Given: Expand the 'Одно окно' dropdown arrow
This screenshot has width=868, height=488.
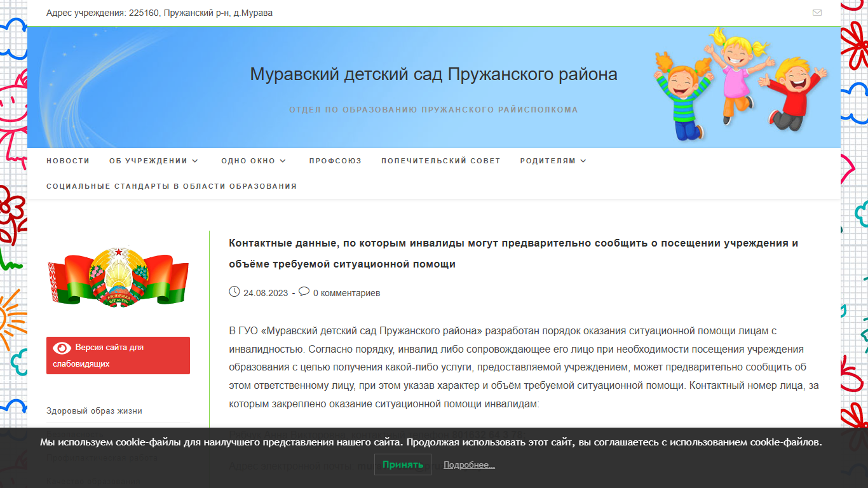Looking at the screenshot, I should (x=283, y=161).
